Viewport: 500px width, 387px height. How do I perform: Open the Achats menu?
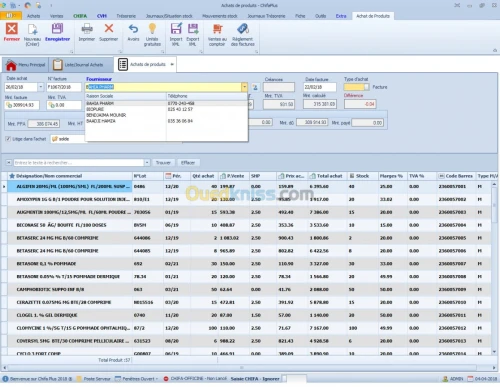tap(33, 16)
